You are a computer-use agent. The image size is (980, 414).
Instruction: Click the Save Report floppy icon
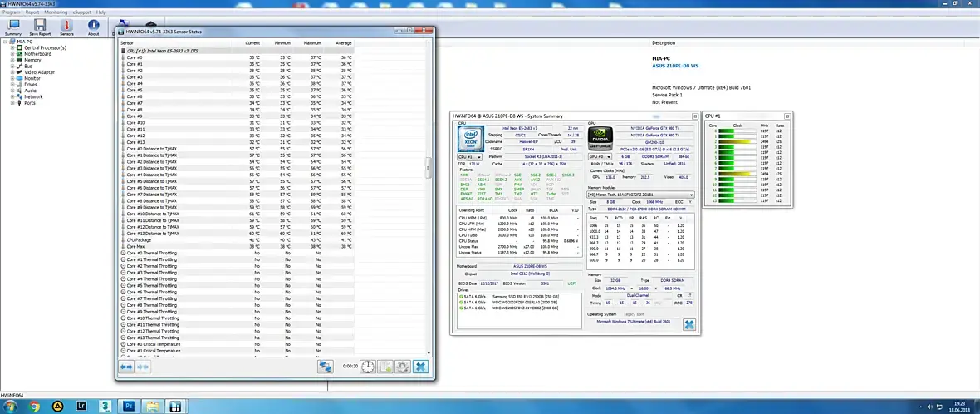coord(40,27)
